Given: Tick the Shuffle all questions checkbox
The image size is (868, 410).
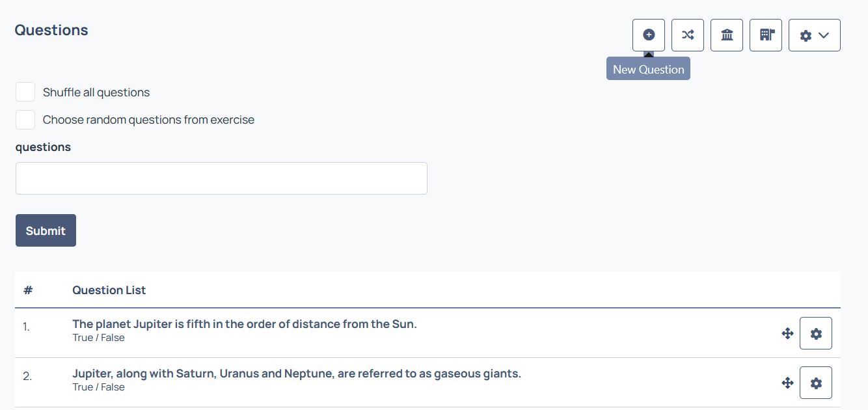Looking at the screenshot, I should [25, 92].
